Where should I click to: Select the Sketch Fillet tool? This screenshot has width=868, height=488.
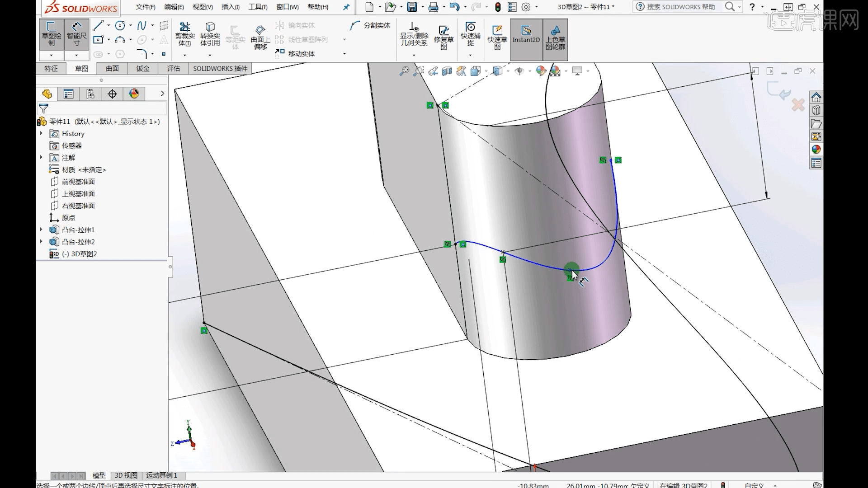pos(142,54)
